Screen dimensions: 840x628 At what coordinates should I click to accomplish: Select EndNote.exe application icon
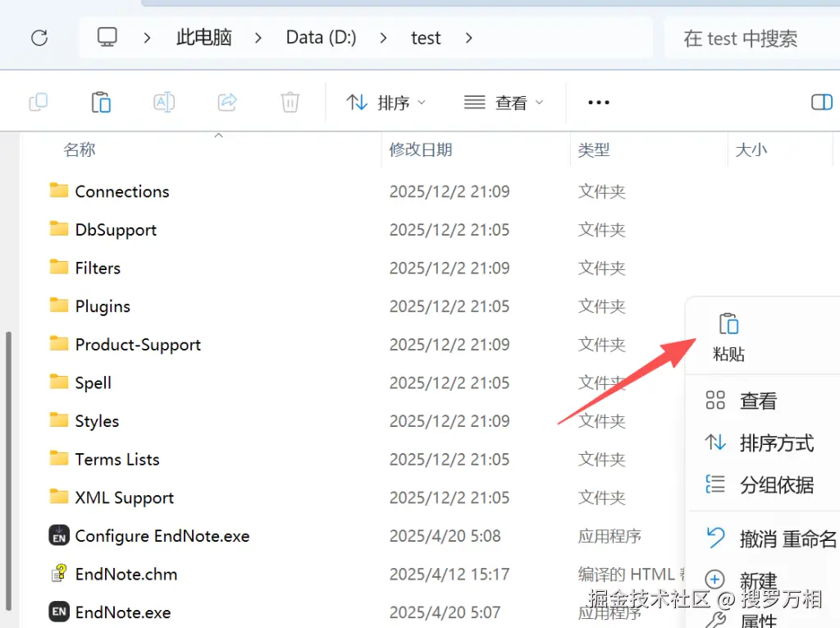pos(59,612)
